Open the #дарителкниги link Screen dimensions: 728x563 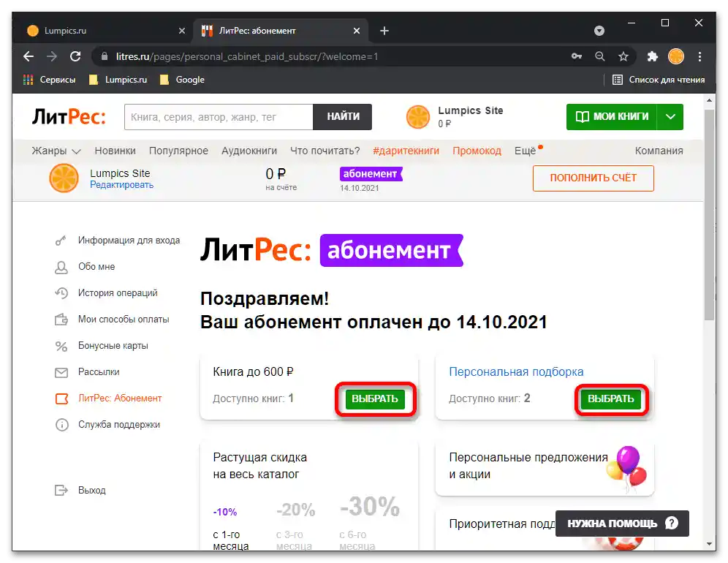(406, 151)
